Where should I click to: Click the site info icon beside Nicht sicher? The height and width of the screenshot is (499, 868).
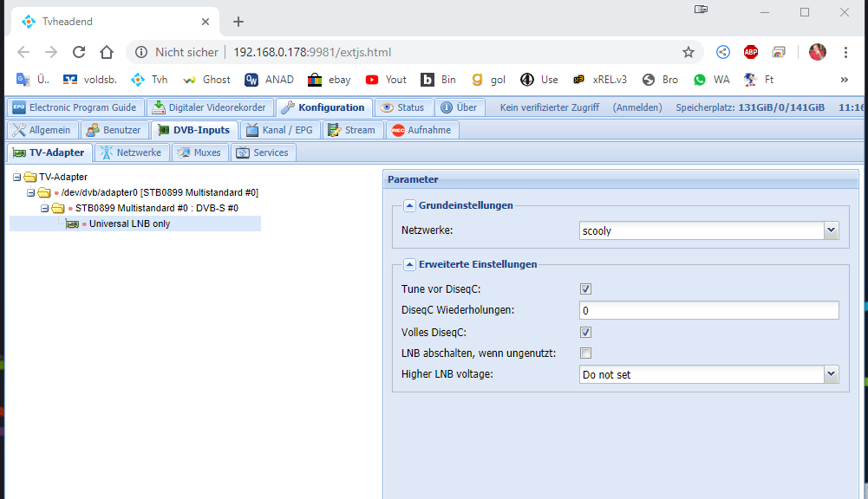click(x=141, y=52)
